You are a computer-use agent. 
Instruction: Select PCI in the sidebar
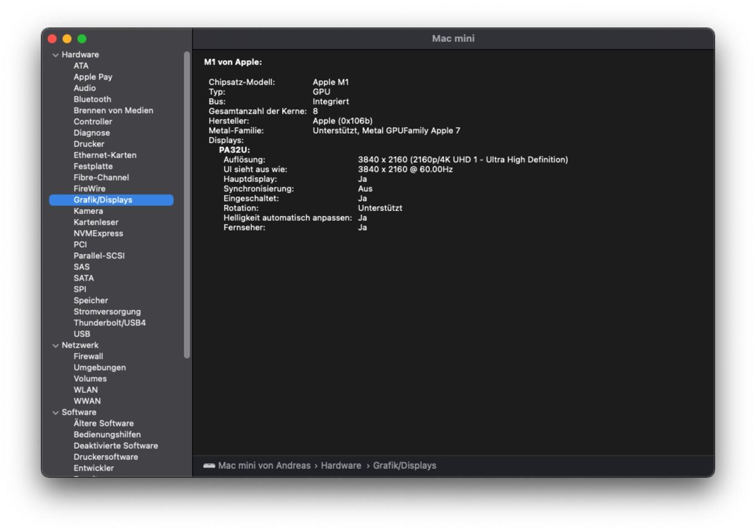80,245
